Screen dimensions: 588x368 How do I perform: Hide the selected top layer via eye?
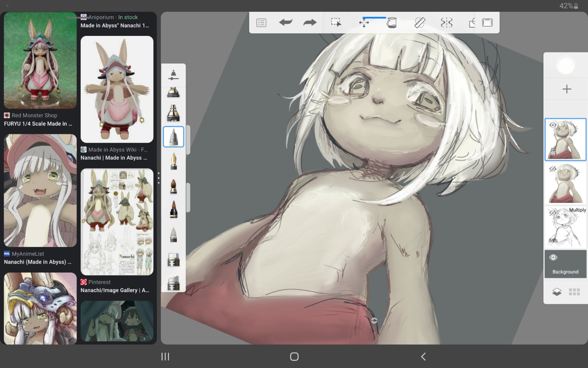coord(553,125)
